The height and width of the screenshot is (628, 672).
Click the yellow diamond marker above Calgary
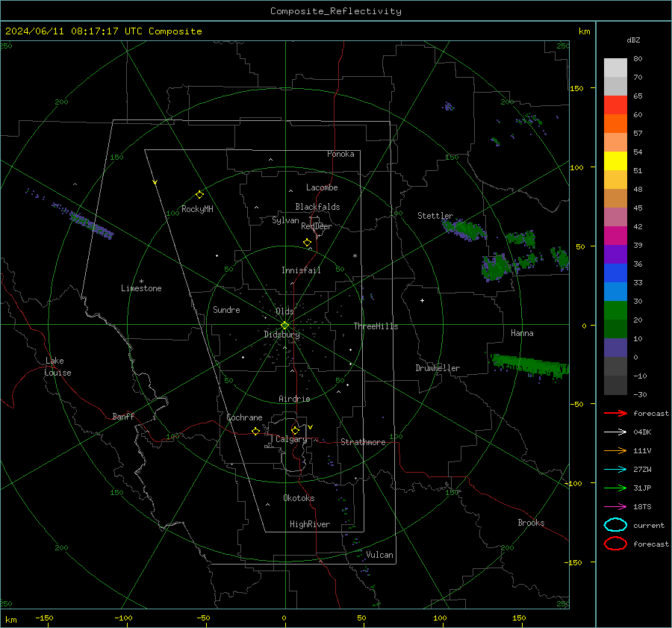tap(295, 430)
